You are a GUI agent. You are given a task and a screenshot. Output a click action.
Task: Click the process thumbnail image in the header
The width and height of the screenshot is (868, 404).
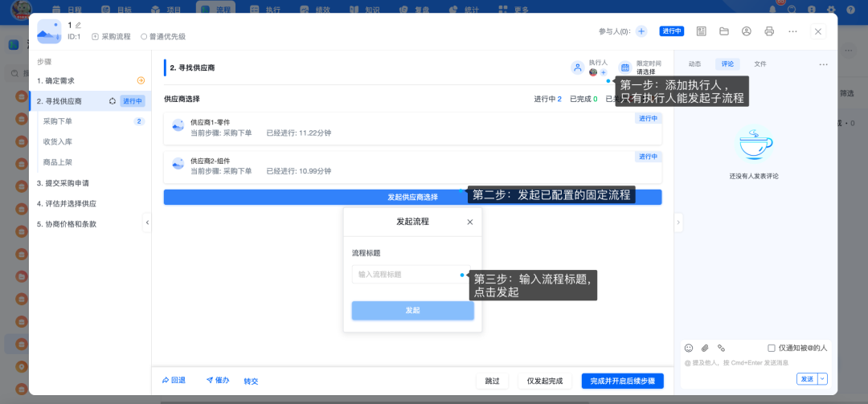pos(49,31)
